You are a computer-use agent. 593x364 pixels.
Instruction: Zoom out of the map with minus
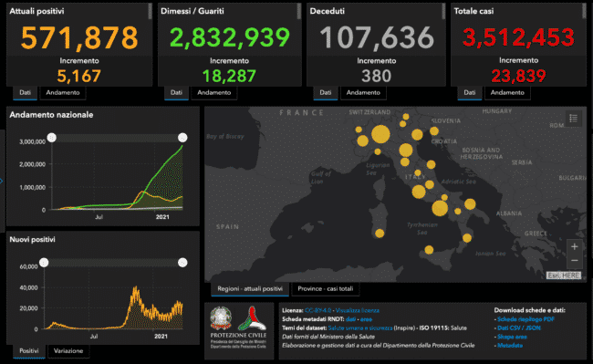tap(574, 260)
